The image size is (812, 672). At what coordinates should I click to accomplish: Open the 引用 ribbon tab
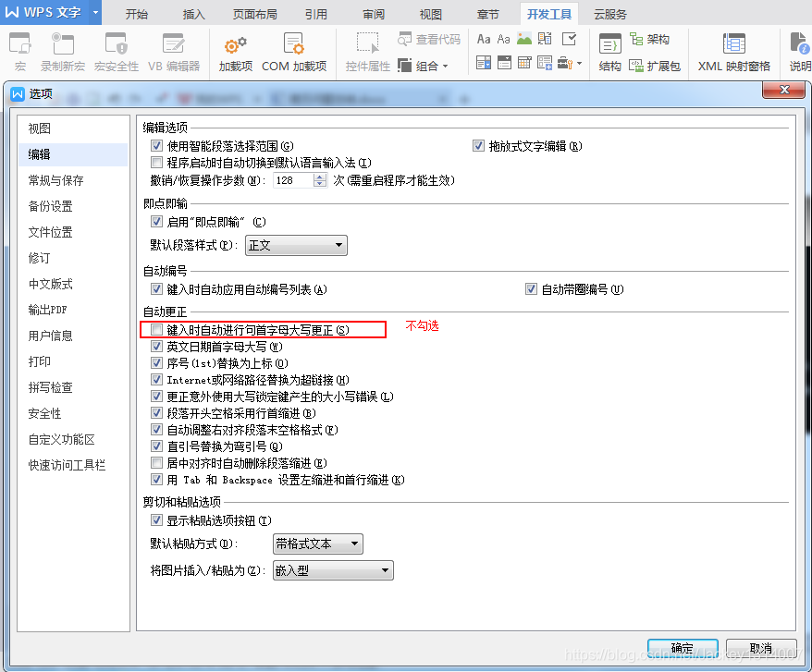(x=316, y=15)
